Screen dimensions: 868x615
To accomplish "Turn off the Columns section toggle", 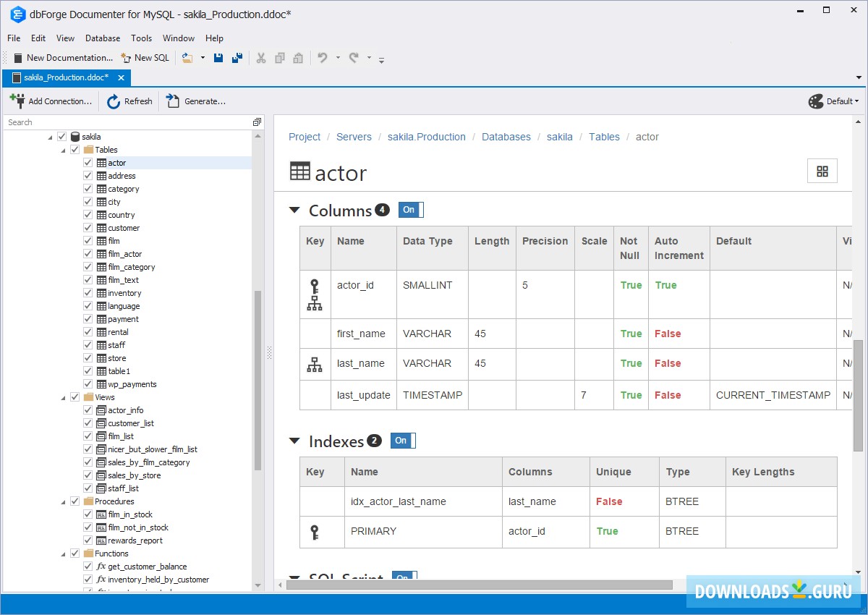I will (x=409, y=209).
